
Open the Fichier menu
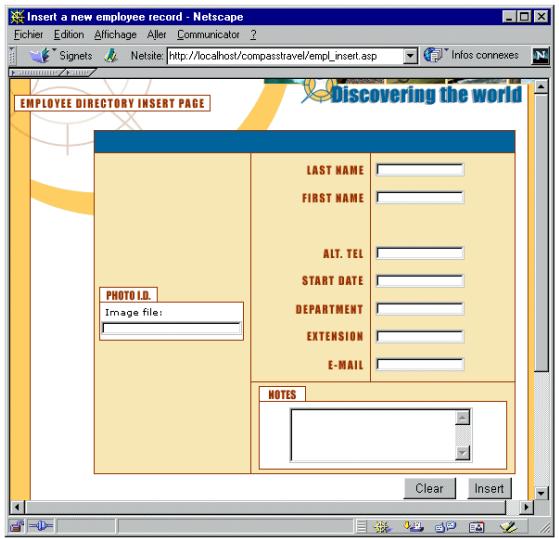[x=28, y=35]
